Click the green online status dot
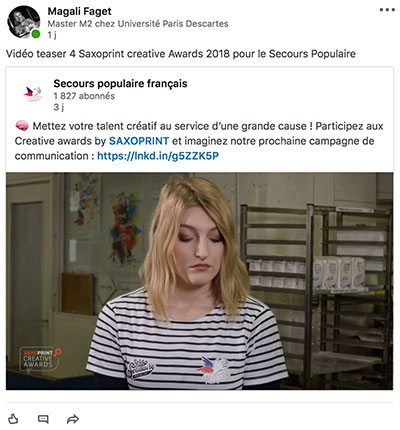Screen dimensions: 400x430 [x=36, y=34]
